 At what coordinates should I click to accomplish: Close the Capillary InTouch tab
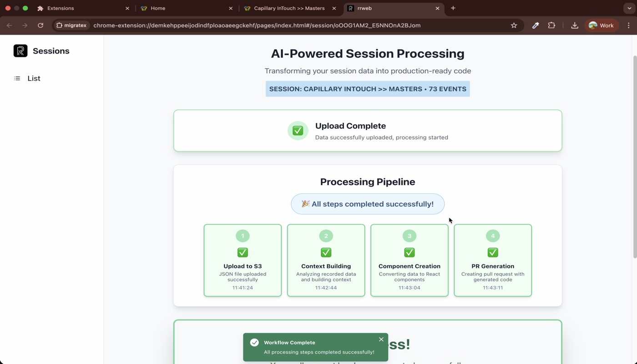[x=334, y=8]
